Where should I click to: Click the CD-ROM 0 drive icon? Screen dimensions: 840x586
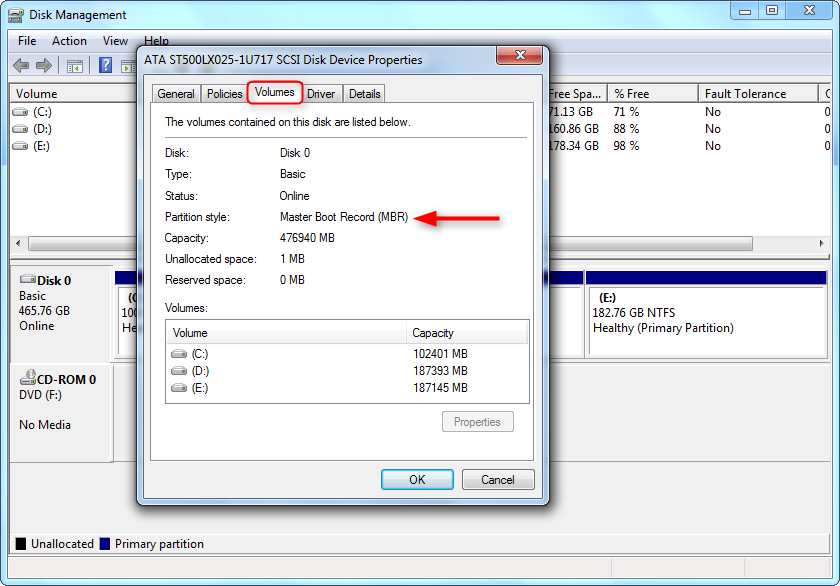pos(27,379)
